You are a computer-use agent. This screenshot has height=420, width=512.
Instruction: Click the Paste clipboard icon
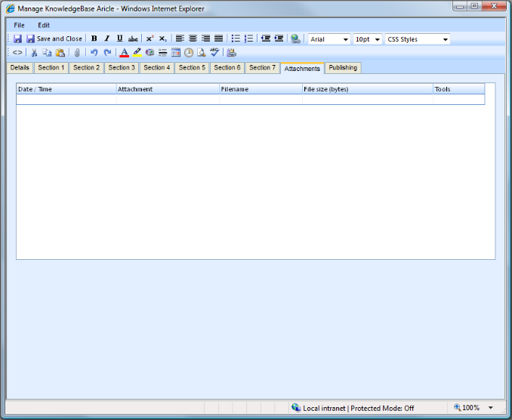[60, 52]
